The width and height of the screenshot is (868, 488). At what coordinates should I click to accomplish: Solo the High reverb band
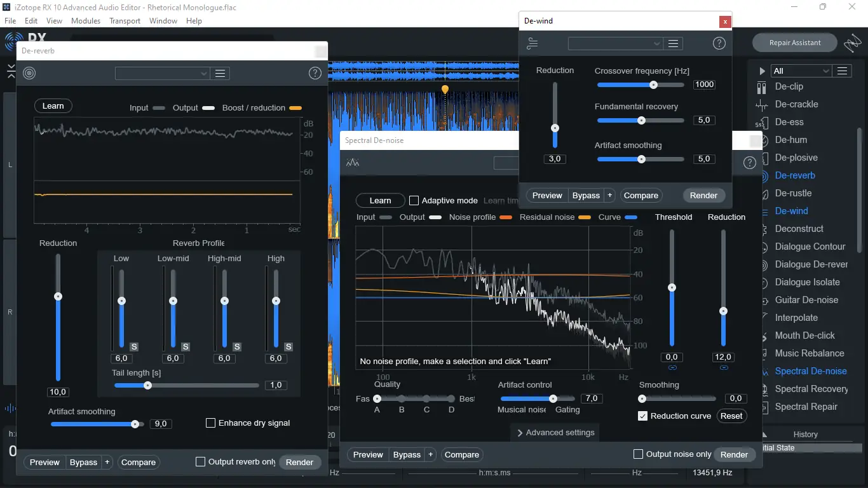click(x=288, y=346)
